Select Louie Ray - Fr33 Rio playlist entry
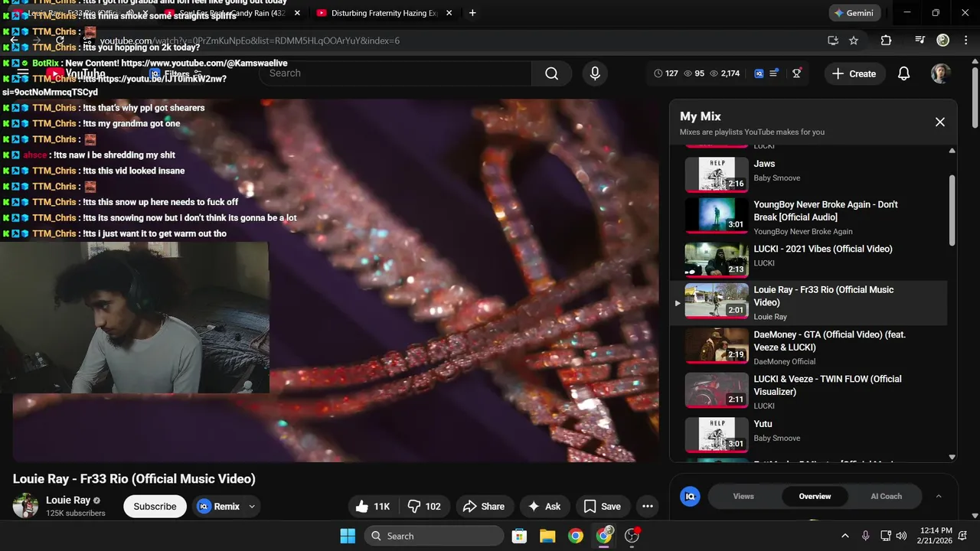The height and width of the screenshot is (551, 980). click(808, 302)
